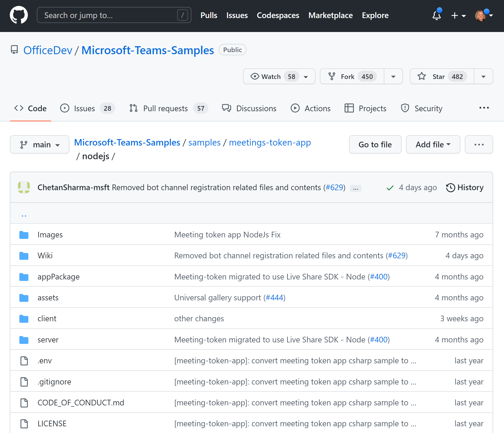Click the GitHub logo/octocat icon
504x433 pixels.
tap(19, 15)
